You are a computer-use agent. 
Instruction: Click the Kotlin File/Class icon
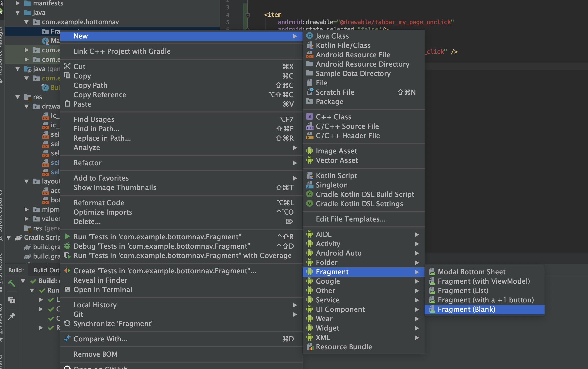[310, 45]
